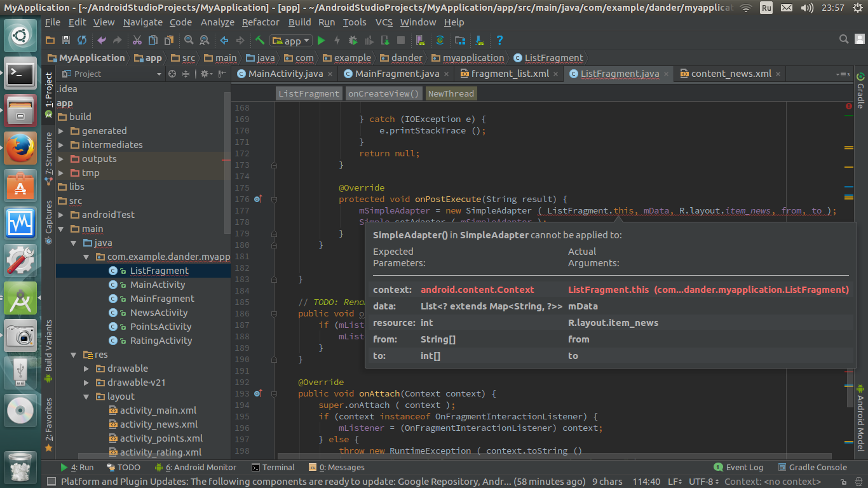
Task: Expand the outputs folder
Action: click(x=61, y=159)
